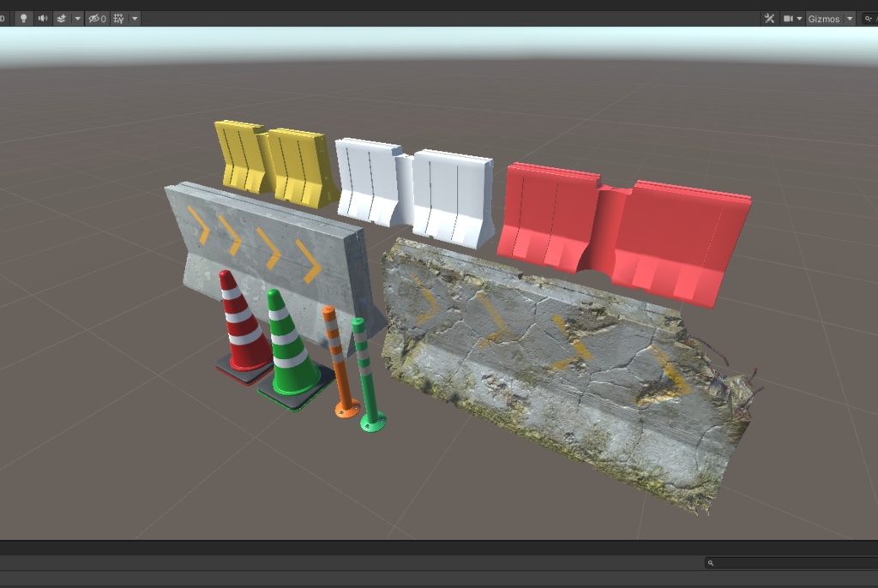Click the magnifier icon in bottom search bar
The width and height of the screenshot is (878, 588).
[x=709, y=563]
